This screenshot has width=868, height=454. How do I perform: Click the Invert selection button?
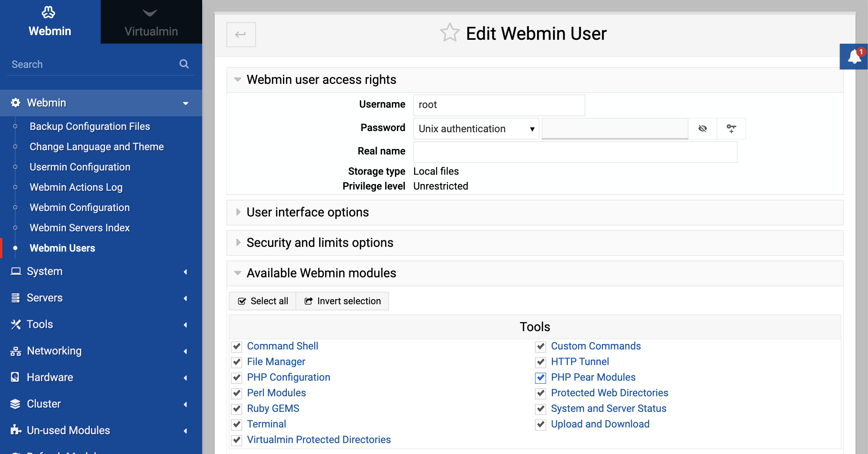coord(342,301)
